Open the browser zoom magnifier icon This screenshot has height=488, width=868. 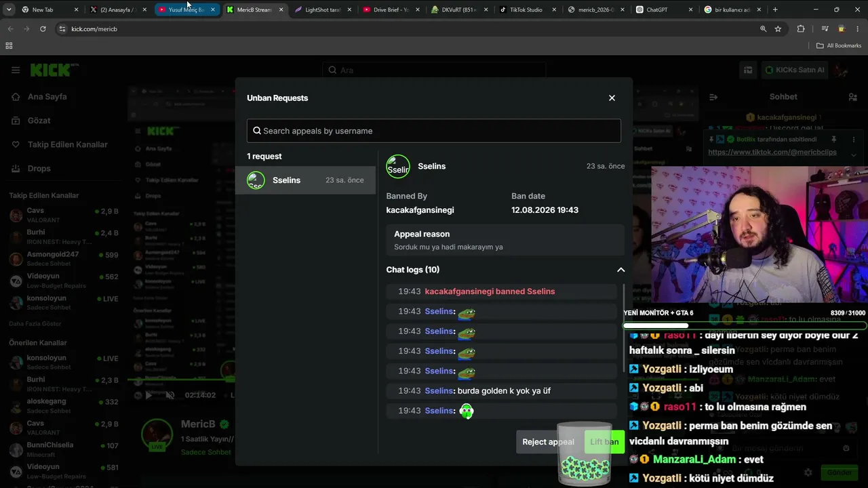763,29
